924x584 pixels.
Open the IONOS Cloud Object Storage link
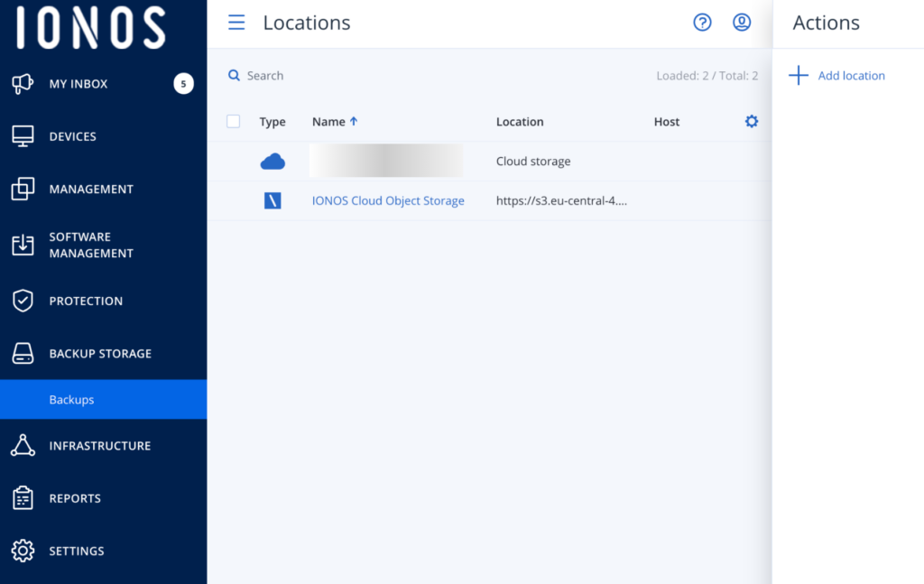388,200
